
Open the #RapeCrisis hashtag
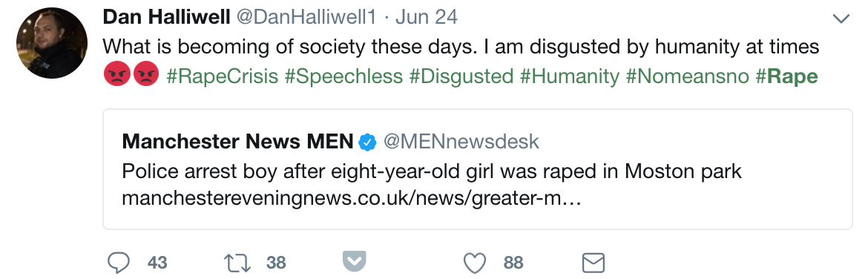(222, 76)
